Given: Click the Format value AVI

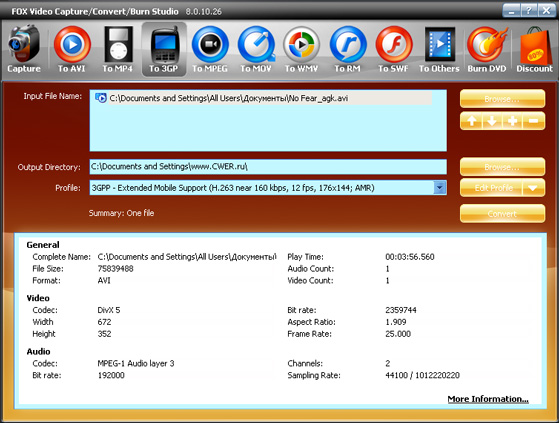Looking at the screenshot, I should (104, 280).
